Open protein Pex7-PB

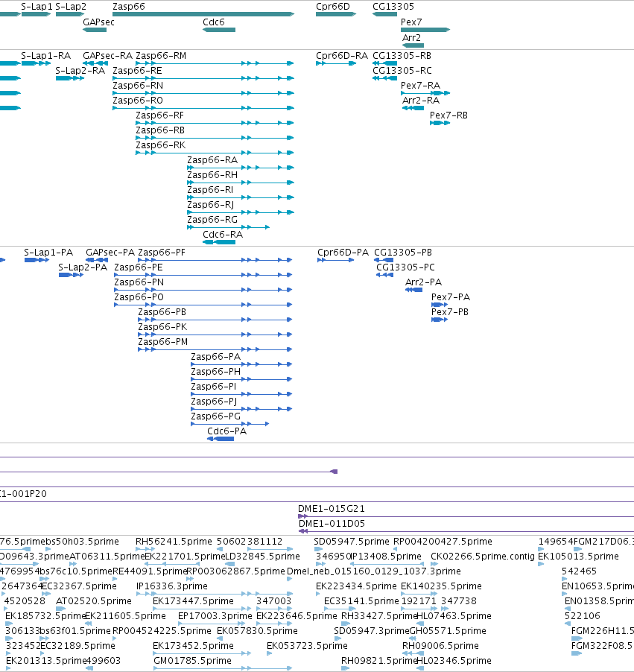point(450,312)
